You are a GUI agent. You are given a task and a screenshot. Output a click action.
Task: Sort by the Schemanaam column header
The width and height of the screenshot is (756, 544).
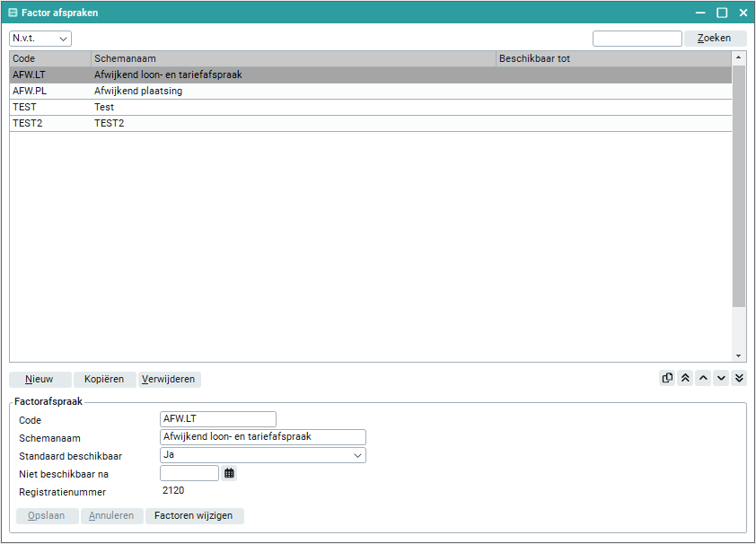tap(293, 58)
